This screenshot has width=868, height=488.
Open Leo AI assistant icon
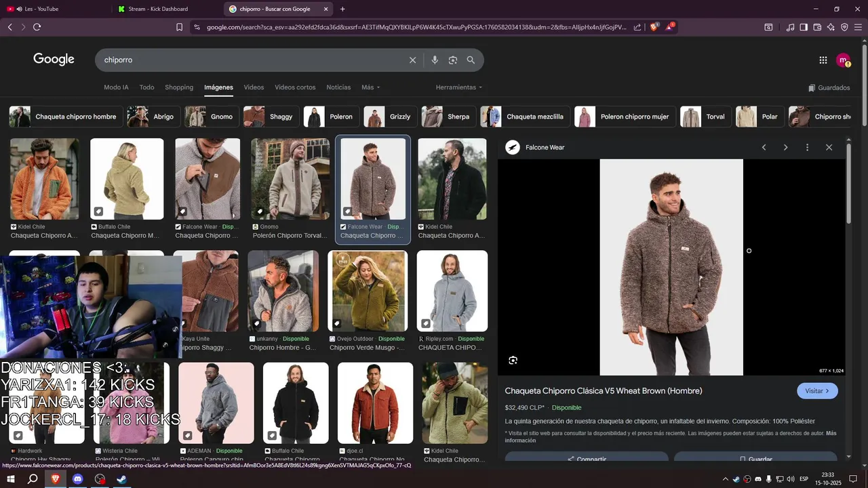pyautogui.click(x=831, y=27)
